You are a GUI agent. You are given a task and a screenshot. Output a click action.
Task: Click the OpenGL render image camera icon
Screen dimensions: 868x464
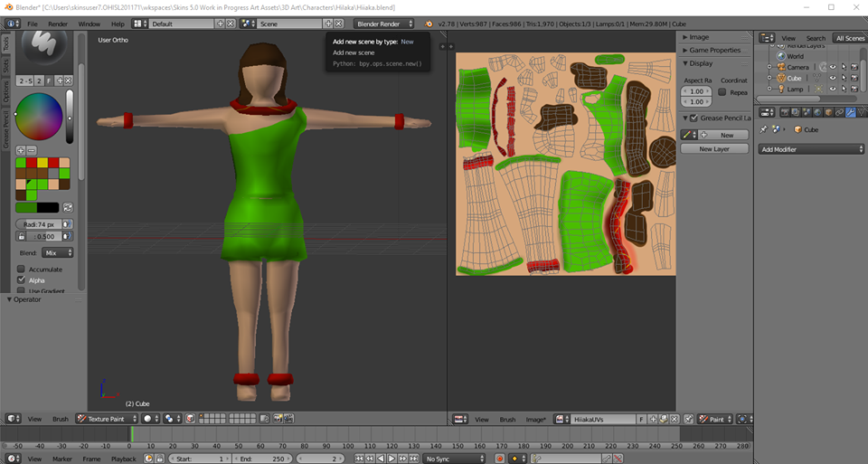[x=278, y=419]
